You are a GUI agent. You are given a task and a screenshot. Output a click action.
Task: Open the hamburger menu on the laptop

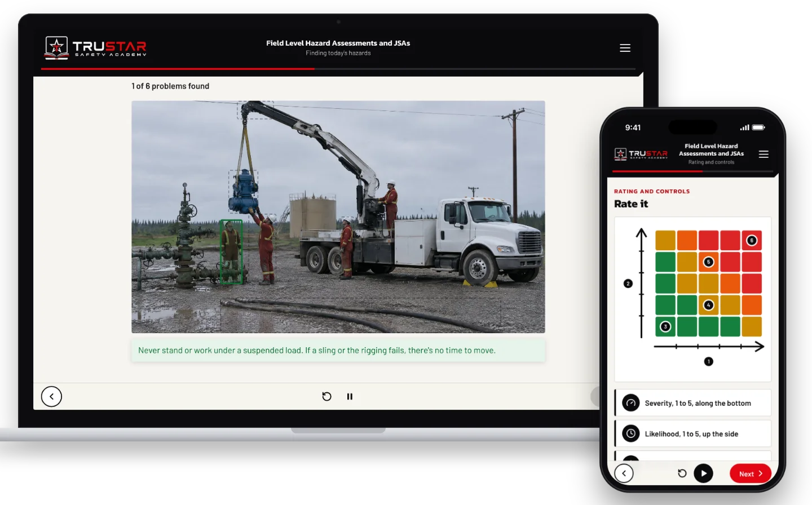pos(625,48)
